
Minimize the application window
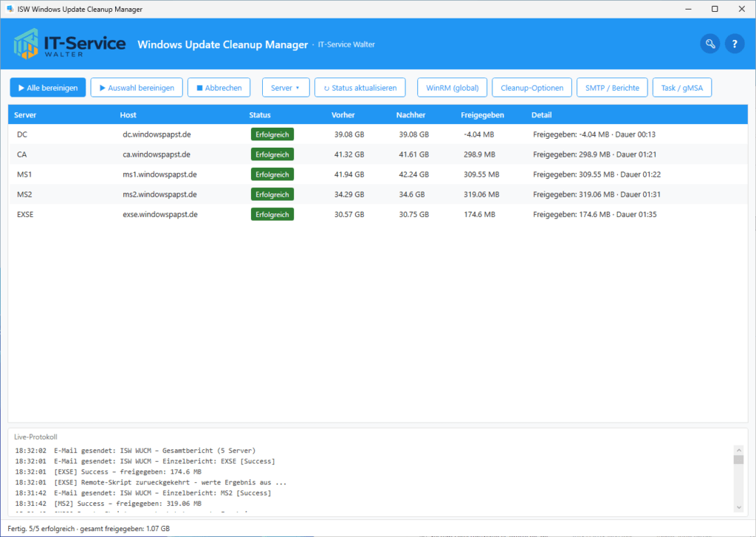click(688, 9)
